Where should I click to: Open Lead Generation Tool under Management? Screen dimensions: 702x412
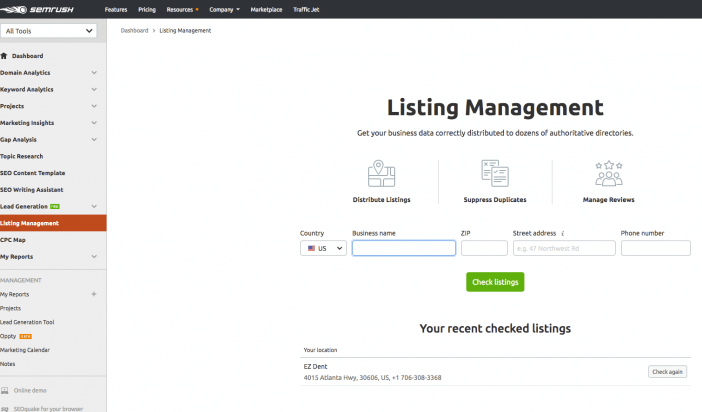27,322
